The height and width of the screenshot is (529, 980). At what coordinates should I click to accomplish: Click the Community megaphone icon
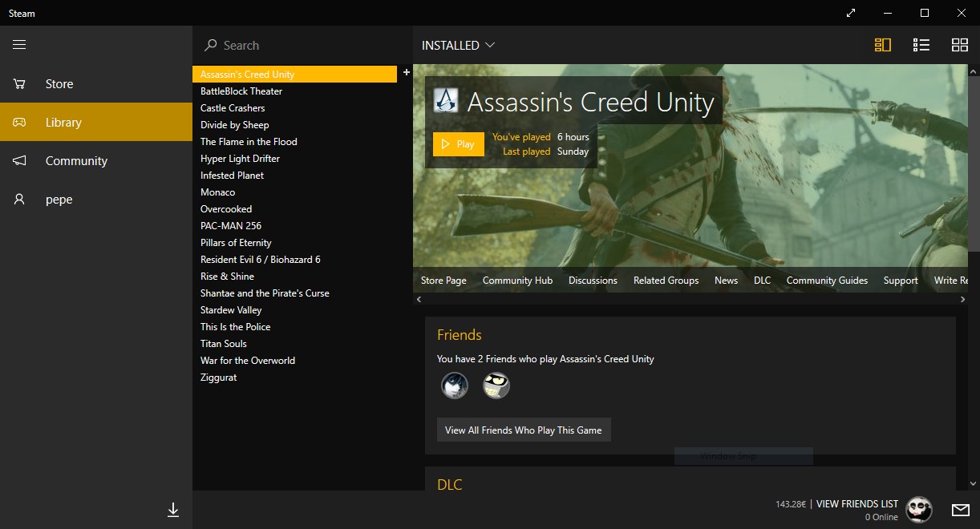tap(19, 161)
